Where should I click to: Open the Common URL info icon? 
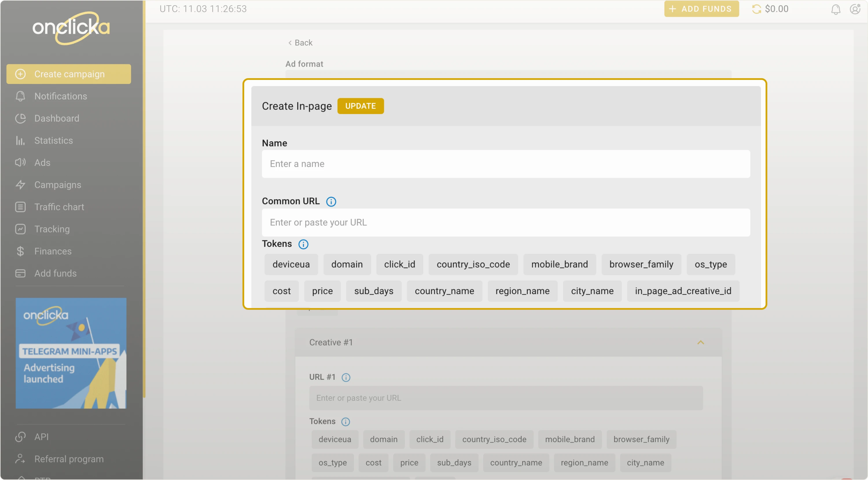331,201
